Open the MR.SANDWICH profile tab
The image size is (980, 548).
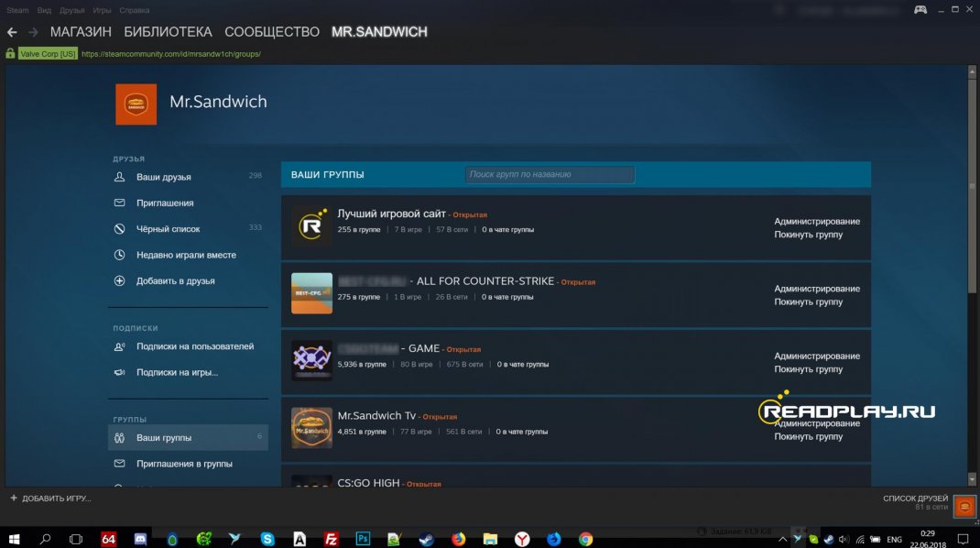pyautogui.click(x=379, y=32)
